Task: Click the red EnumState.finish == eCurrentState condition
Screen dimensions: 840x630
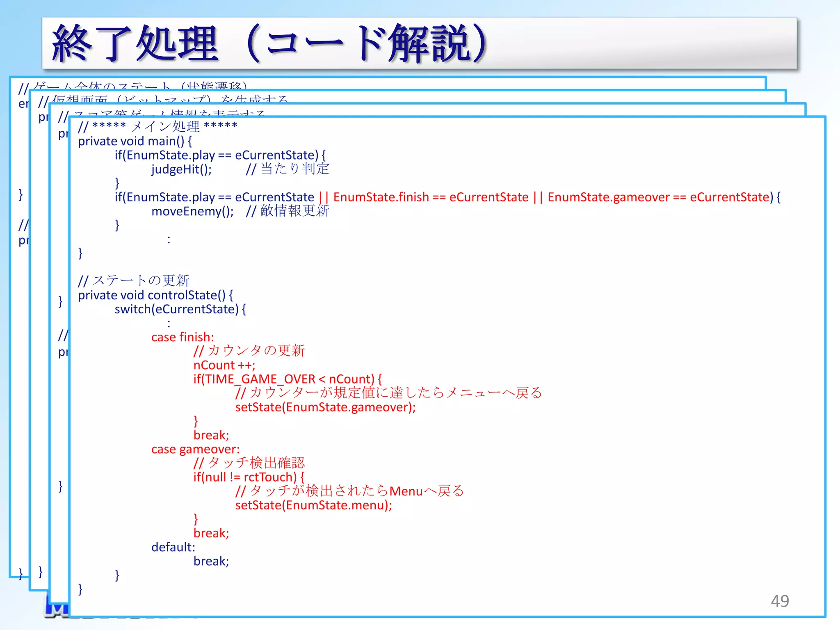Action: [x=431, y=197]
